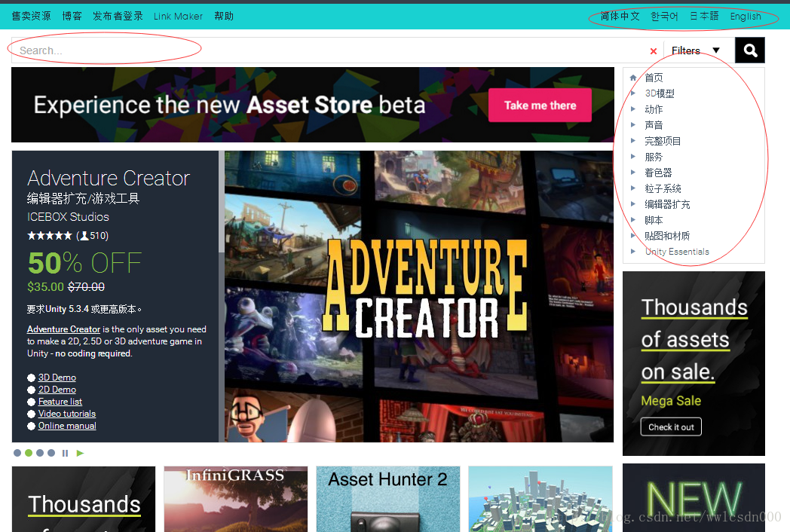
Task: Expand the 贴图和材质 category arrow
Action: pos(633,235)
